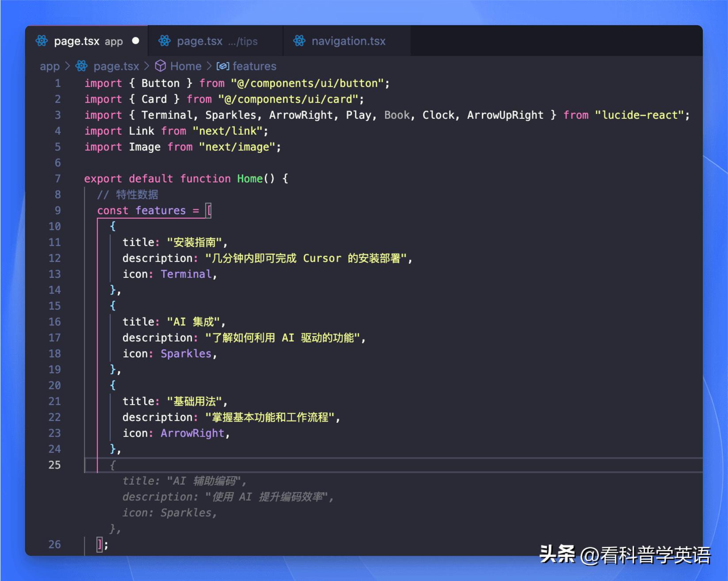Select the features breadcrumb item
The width and height of the screenshot is (728, 581).
pos(254,66)
